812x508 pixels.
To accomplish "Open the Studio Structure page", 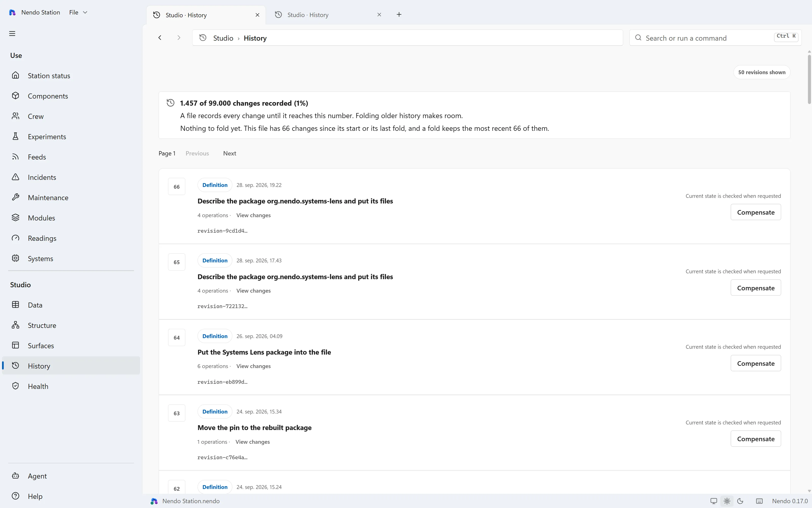I will tap(71, 325).
